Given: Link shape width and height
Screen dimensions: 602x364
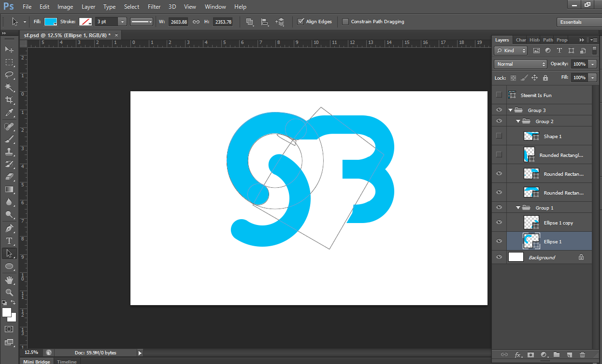Looking at the screenshot, I should [196, 22].
